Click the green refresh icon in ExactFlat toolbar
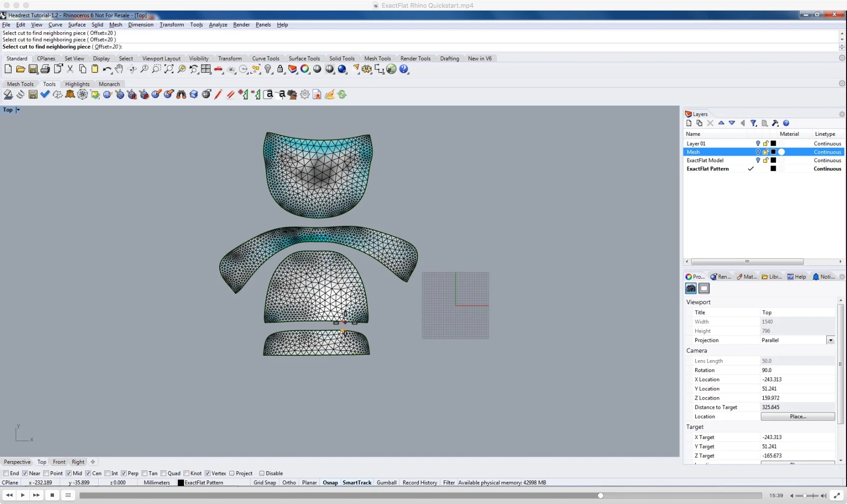Image resolution: width=847 pixels, height=504 pixels. click(x=342, y=94)
